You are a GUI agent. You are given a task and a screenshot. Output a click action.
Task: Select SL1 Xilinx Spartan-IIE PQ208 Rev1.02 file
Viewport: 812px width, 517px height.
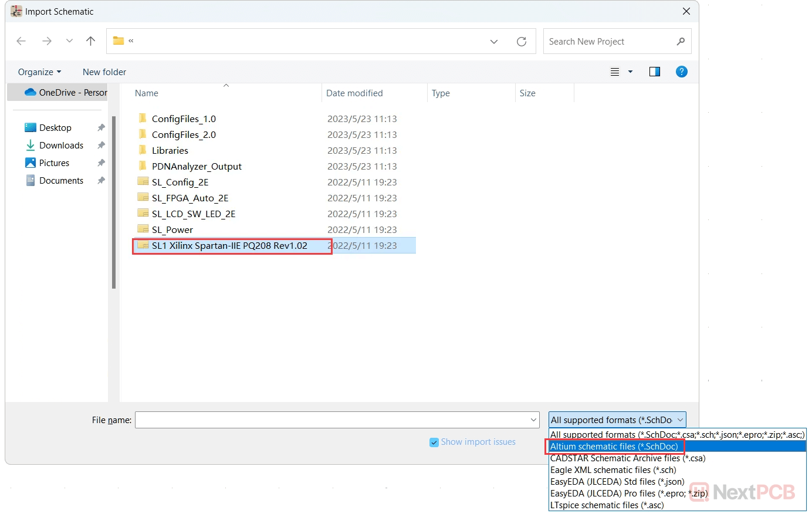pos(229,246)
